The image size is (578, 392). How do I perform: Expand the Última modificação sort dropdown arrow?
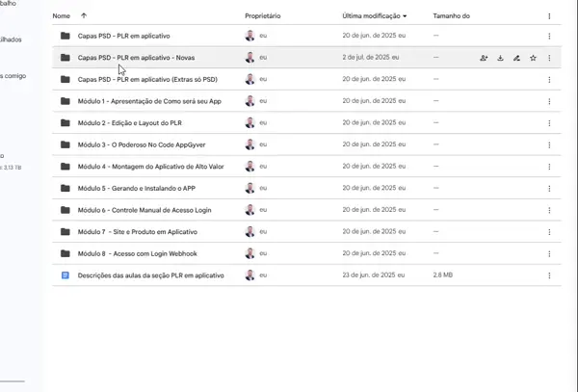click(405, 16)
